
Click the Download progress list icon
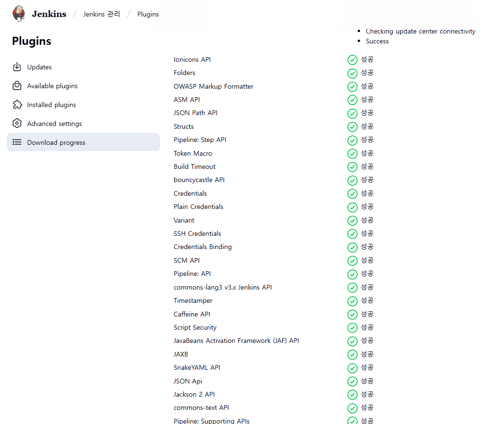pyautogui.click(x=17, y=142)
